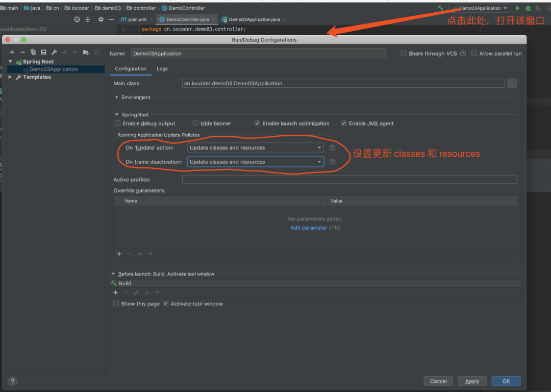Open Project panel settings gear
551x392 pixels.
101,19
